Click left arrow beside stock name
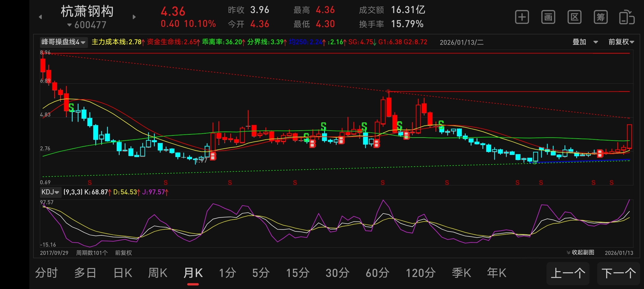 click(x=40, y=17)
